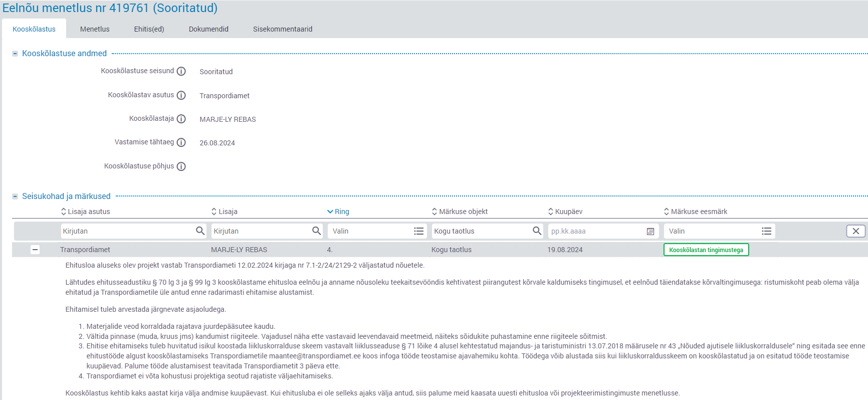Click the magnifier in Lisaja asutus filter
This screenshot has width=868, height=400.
(200, 231)
